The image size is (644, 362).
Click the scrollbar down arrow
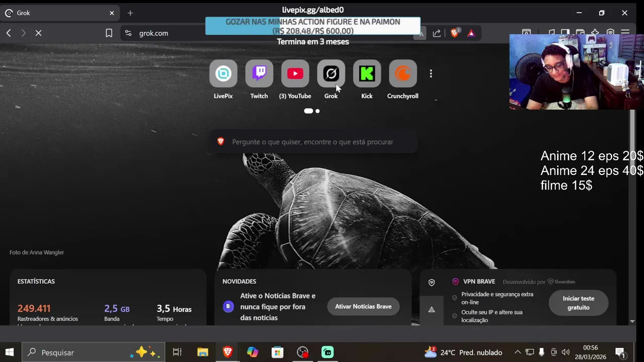pos(632,321)
